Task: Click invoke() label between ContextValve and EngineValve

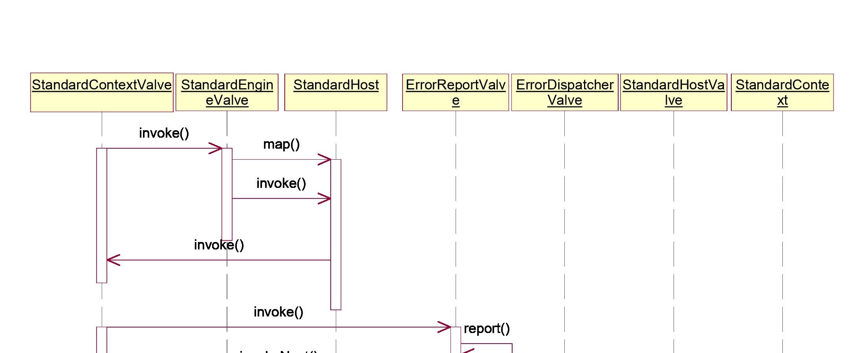Action: click(x=164, y=133)
